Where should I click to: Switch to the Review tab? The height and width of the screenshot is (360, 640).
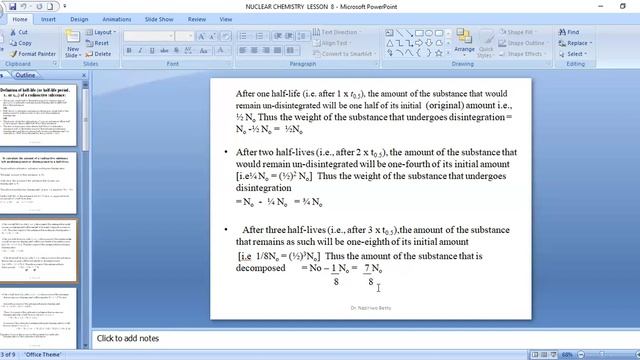point(197,19)
